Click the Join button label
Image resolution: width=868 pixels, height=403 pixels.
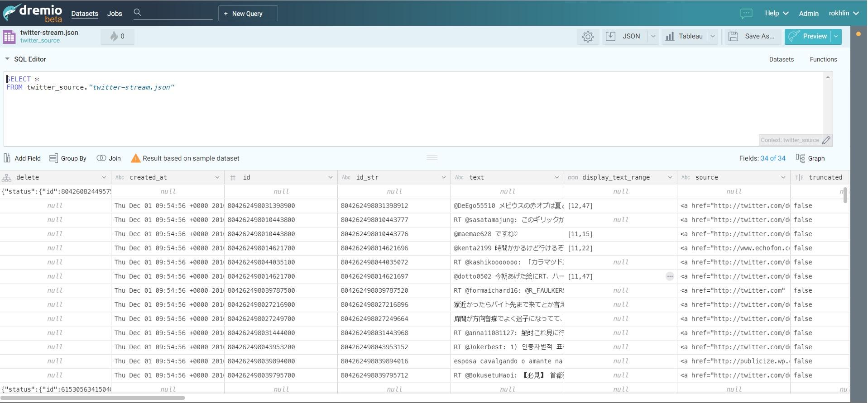115,158
